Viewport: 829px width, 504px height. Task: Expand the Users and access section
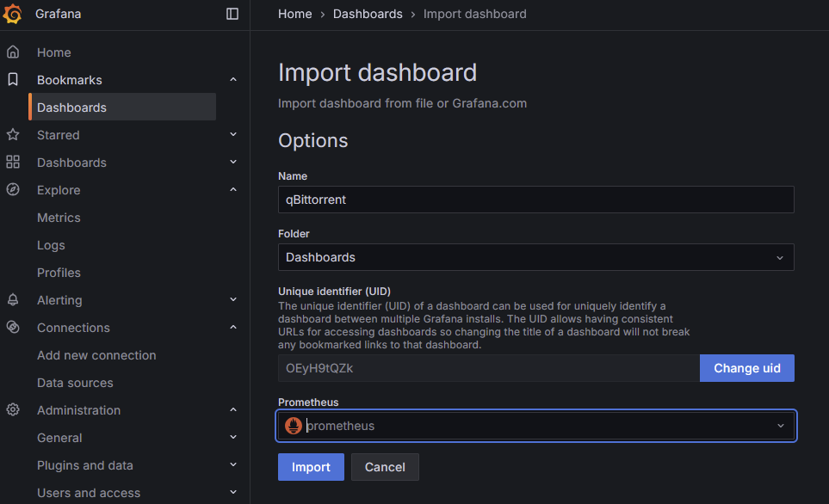click(x=232, y=493)
